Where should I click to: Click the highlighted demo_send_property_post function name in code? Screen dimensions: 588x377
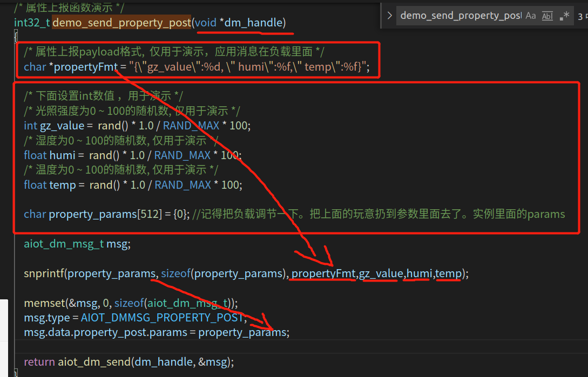[122, 23]
